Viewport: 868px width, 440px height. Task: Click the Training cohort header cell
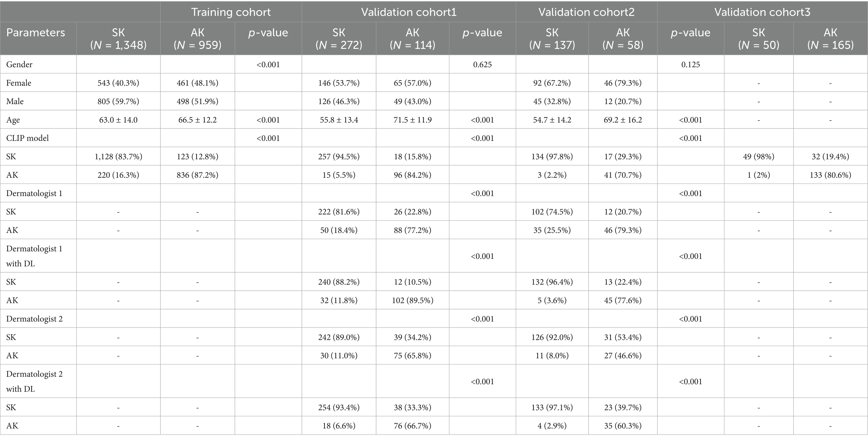(231, 12)
